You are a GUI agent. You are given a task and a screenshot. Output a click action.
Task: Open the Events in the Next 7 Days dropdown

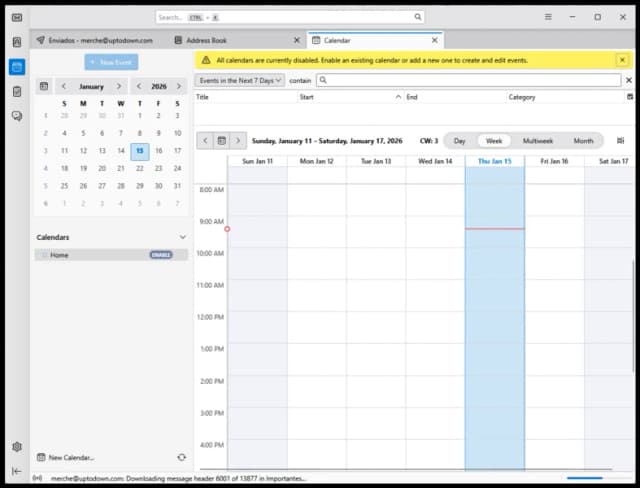[x=240, y=80]
